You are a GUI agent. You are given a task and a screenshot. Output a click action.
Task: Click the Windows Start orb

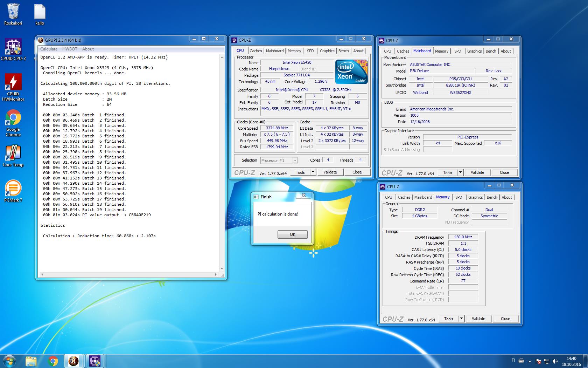9,361
